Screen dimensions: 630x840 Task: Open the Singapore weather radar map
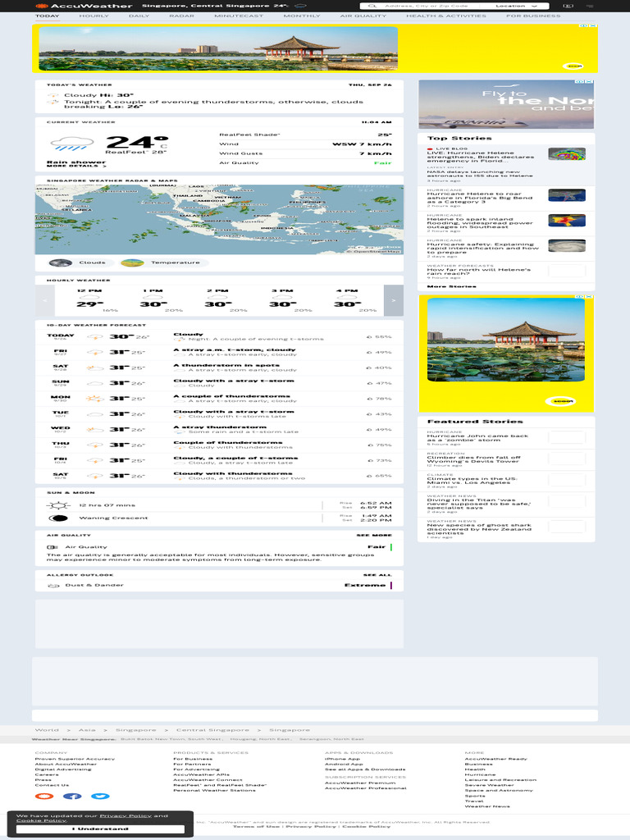219,220
